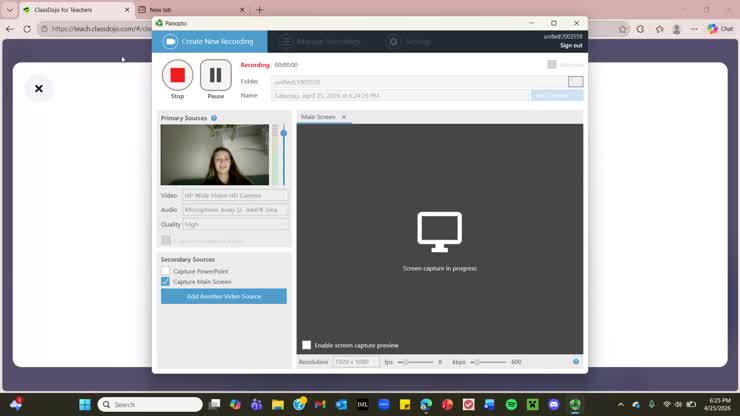Open the Panopto Settings tab
740x416 pixels.
point(410,42)
